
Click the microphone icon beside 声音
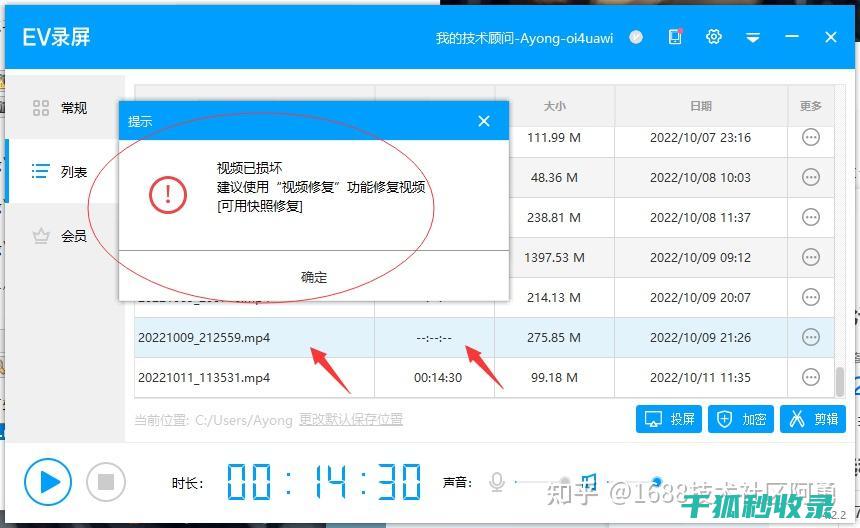[497, 482]
